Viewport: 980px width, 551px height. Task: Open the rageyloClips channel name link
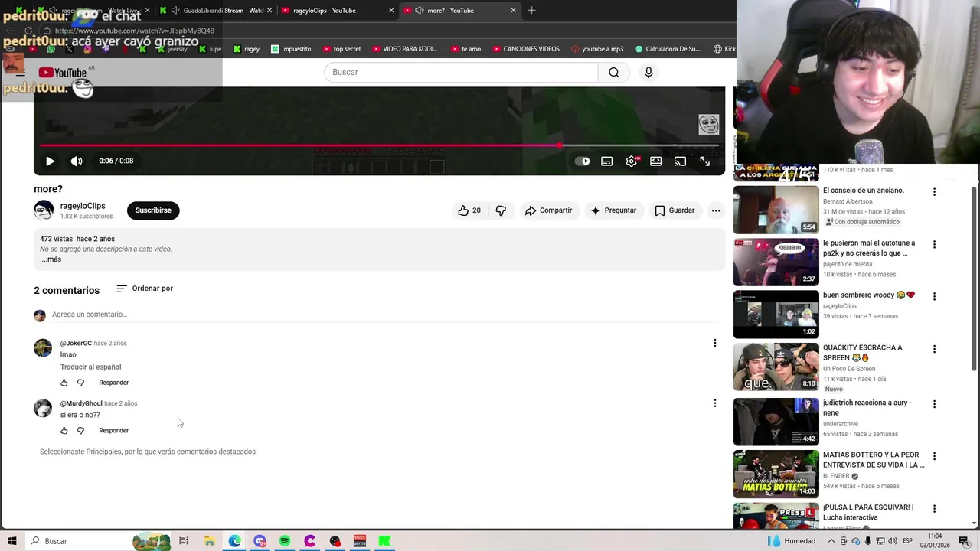click(83, 206)
